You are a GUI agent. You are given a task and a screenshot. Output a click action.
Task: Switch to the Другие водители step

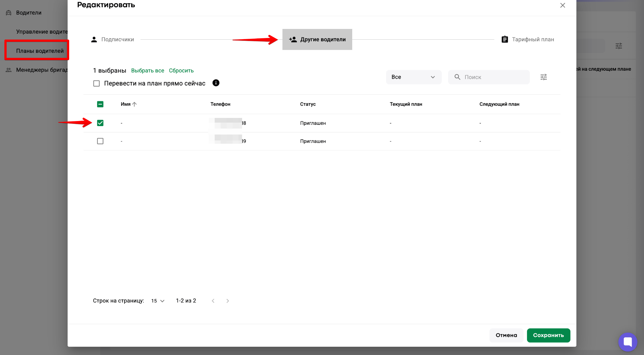click(317, 39)
